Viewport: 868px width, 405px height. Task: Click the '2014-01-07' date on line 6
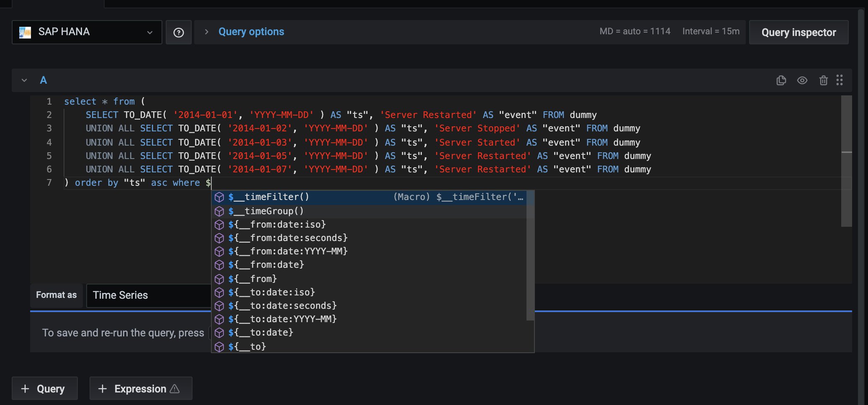pyautogui.click(x=259, y=169)
